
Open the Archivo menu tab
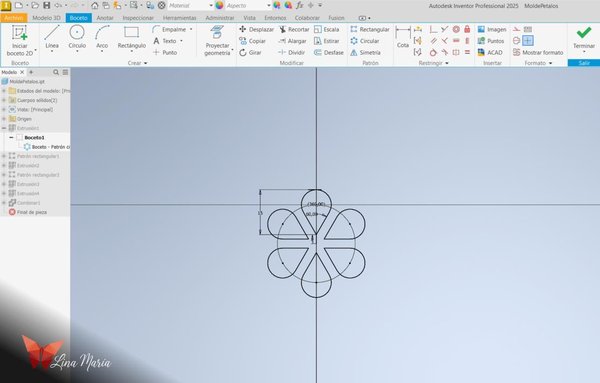(14, 18)
